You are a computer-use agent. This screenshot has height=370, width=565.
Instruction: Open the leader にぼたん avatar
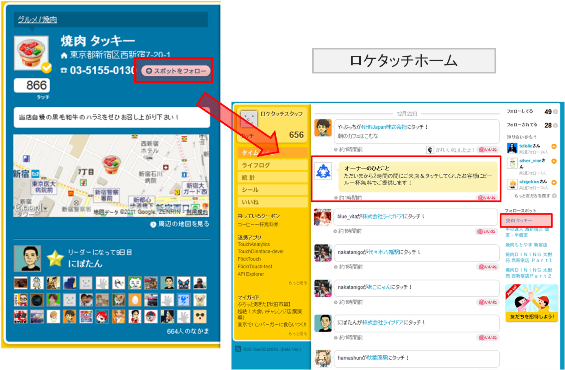tap(27, 259)
